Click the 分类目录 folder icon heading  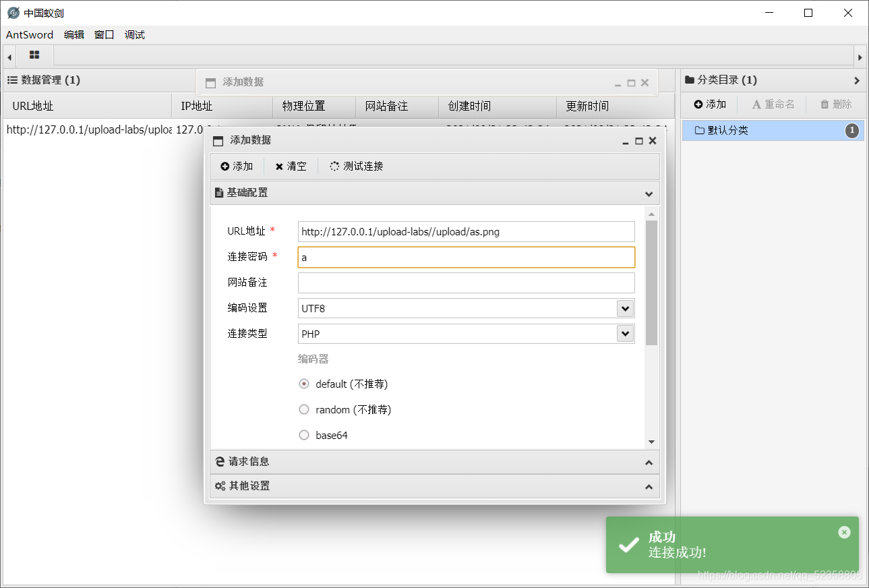click(x=689, y=80)
